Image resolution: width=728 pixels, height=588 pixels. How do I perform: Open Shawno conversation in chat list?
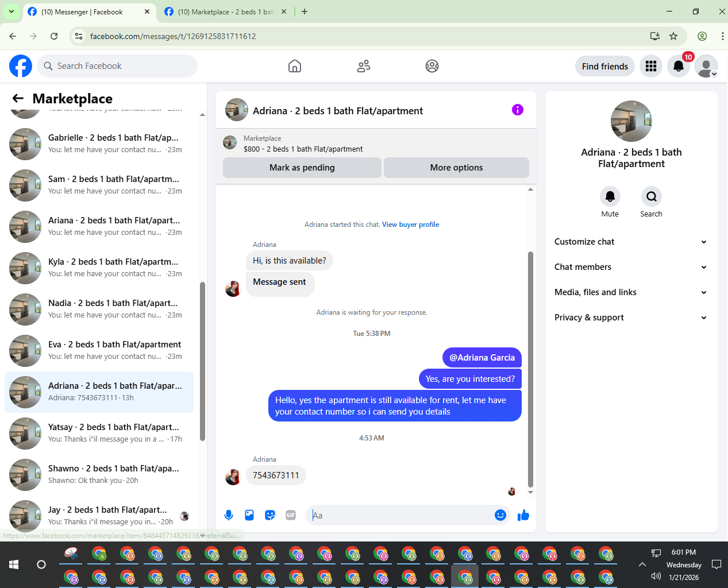[99, 475]
